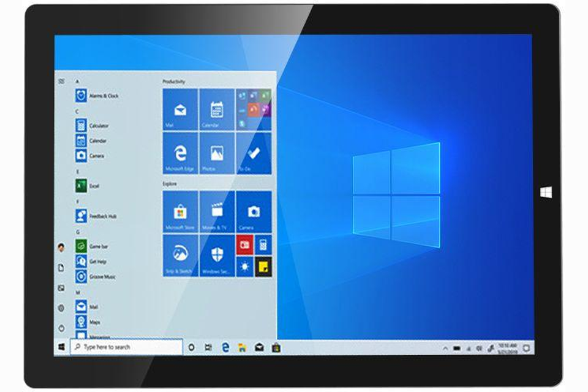The height and width of the screenshot is (392, 588).
Task: Open the small Calculator tile
Action: pyautogui.click(x=263, y=245)
